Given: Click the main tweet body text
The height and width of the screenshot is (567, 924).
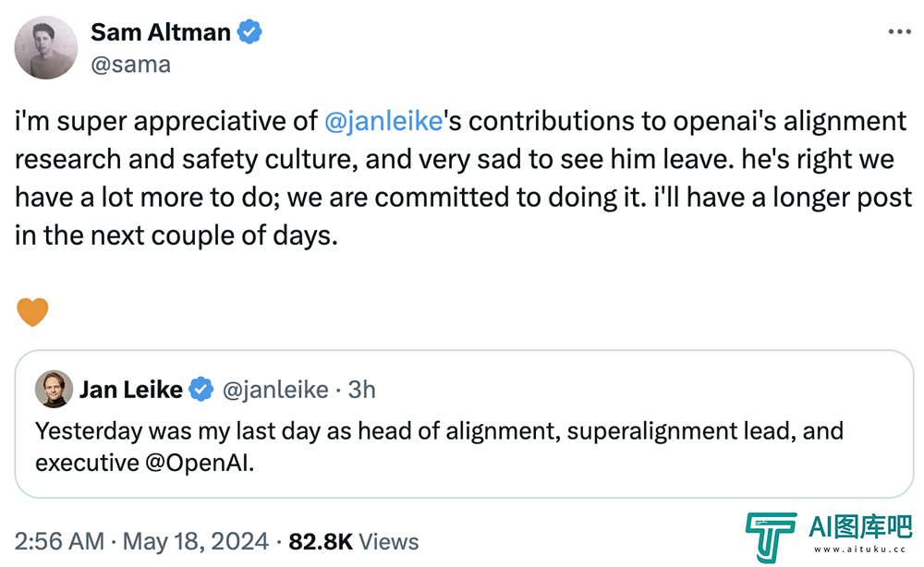Looking at the screenshot, I should [463, 178].
